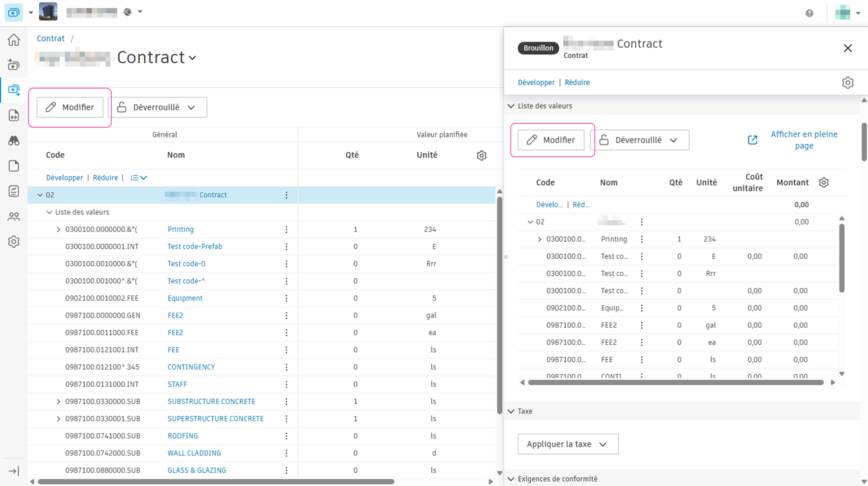Click the Contrat breadcrumb link
The height and width of the screenshot is (486, 868).
(x=51, y=38)
